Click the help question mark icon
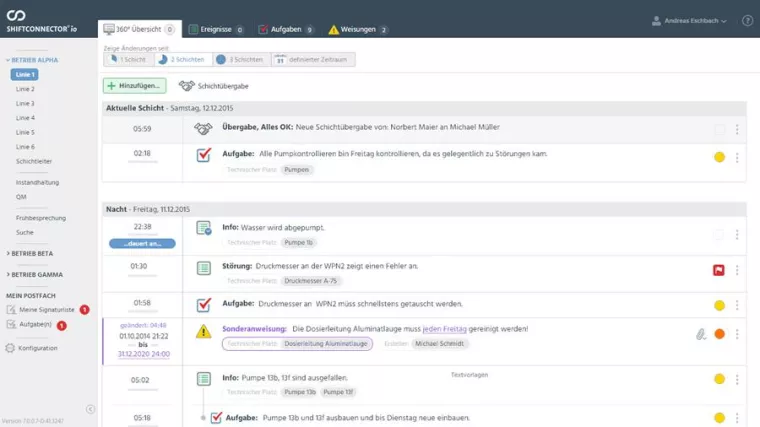 tap(747, 20)
